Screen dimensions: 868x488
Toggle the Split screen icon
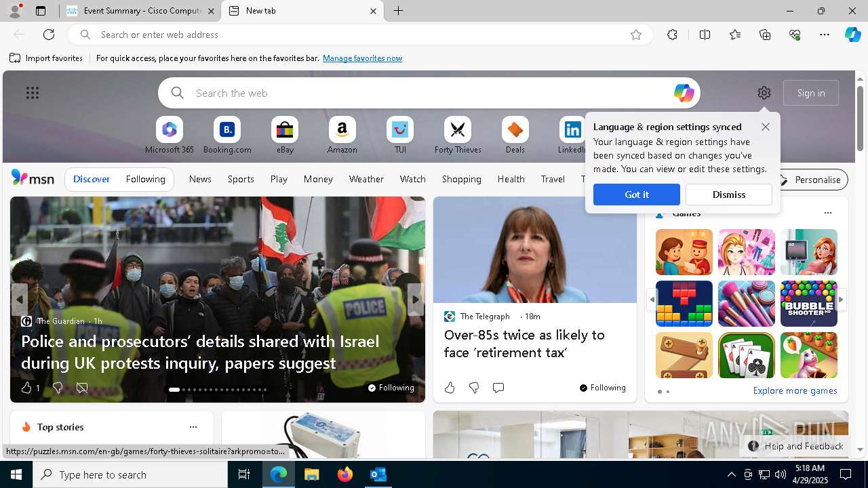coord(705,35)
